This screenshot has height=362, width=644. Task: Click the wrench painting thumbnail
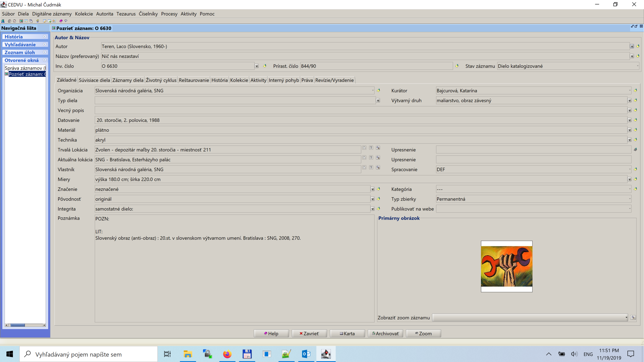506,266
